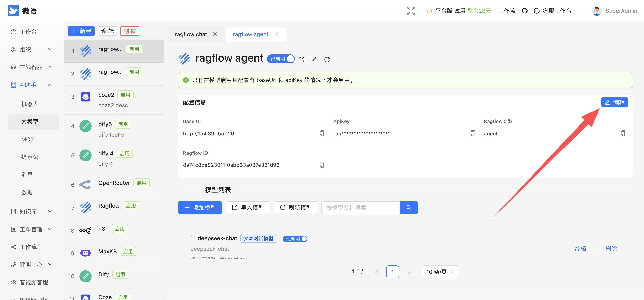Click page 1 in the pagination control
The height and width of the screenshot is (300, 644).
[x=392, y=272]
